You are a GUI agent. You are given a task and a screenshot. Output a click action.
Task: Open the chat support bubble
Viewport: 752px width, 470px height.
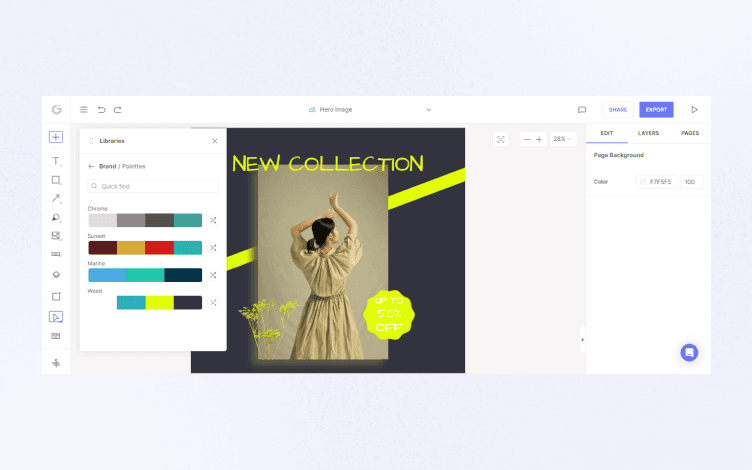click(x=689, y=352)
